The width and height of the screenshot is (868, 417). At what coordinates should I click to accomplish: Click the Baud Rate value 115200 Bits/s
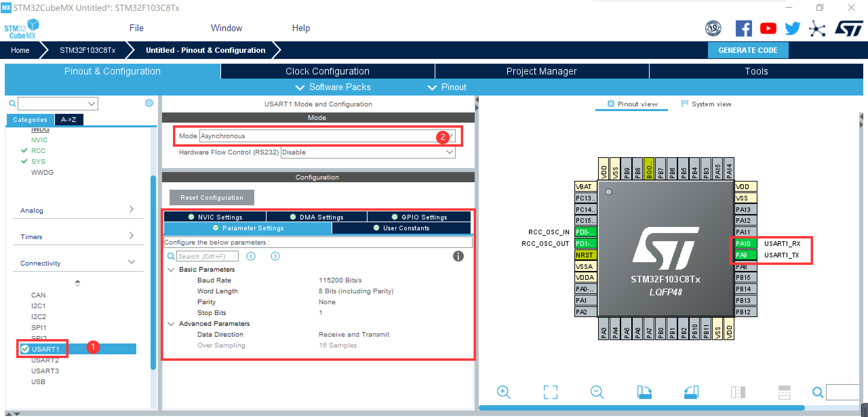340,280
